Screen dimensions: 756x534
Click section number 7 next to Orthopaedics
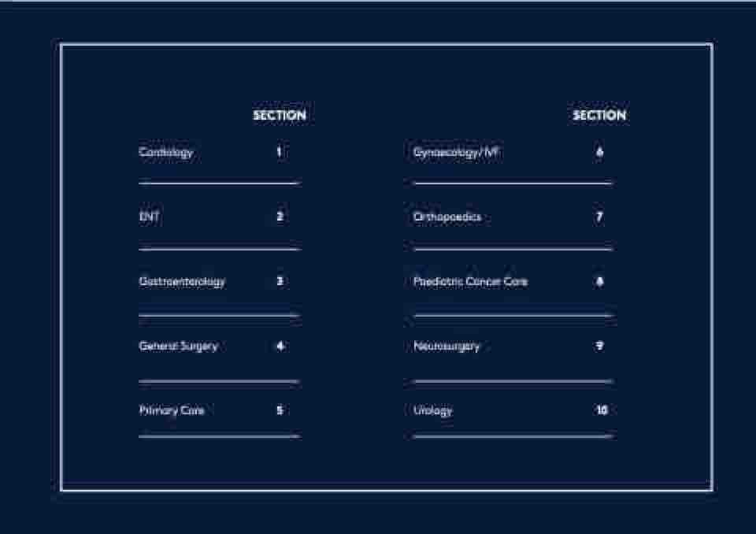(x=599, y=217)
